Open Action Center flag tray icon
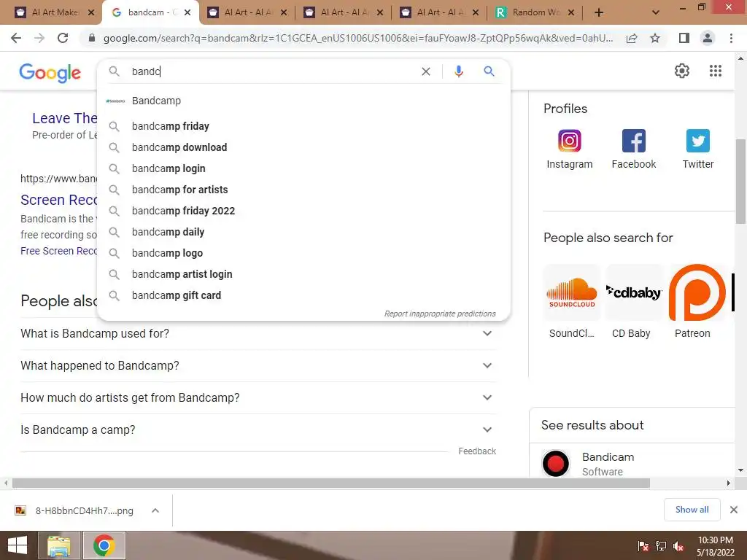Image resolution: width=747 pixels, height=560 pixels. pos(643,546)
